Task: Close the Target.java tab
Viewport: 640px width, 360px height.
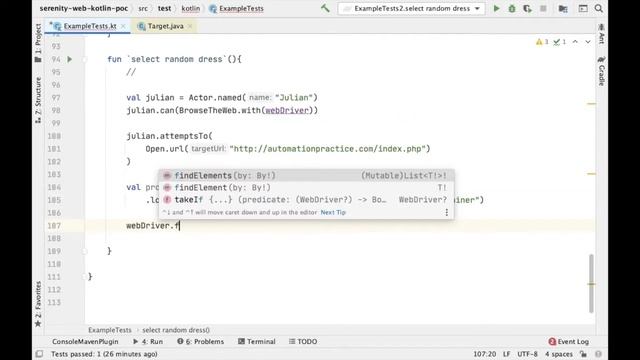Action: [x=190, y=26]
